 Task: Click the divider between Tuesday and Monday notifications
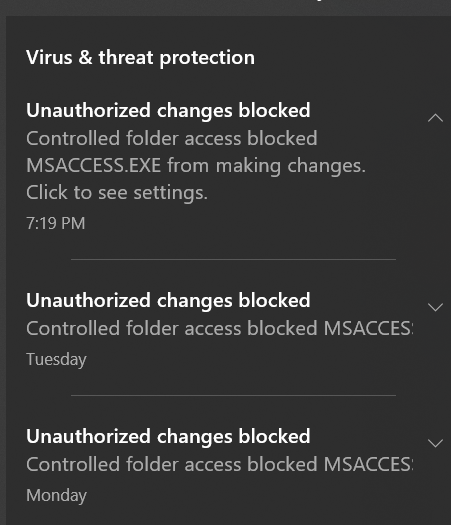click(x=233, y=395)
